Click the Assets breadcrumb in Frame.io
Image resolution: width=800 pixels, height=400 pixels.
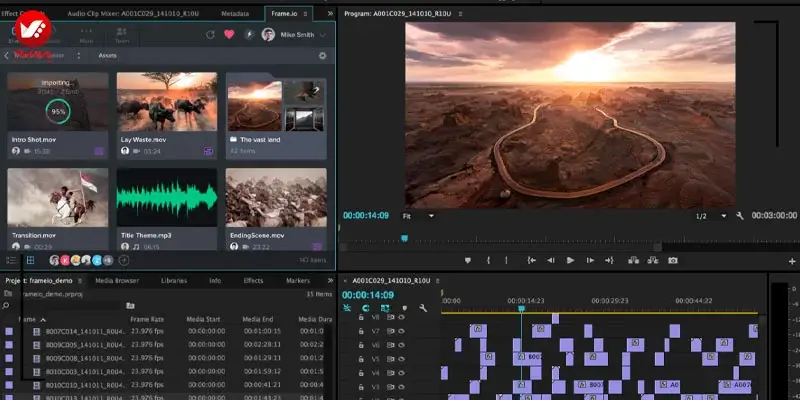click(x=107, y=56)
